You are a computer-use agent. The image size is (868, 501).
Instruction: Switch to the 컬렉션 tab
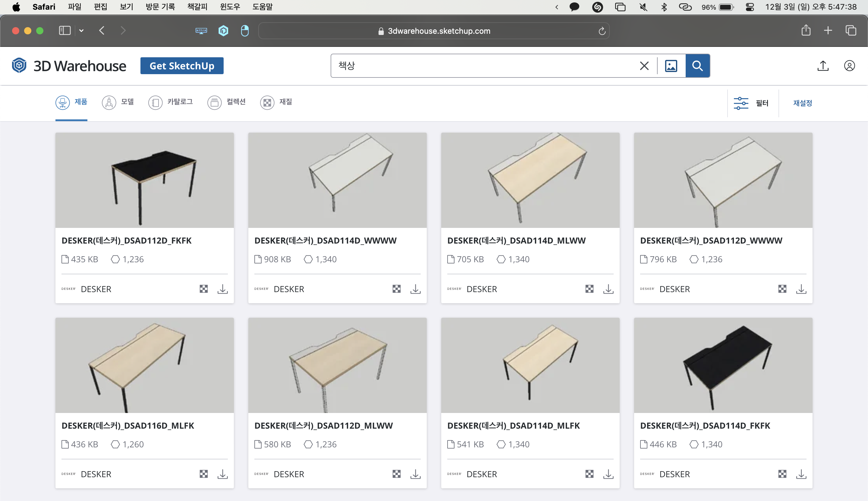226,102
